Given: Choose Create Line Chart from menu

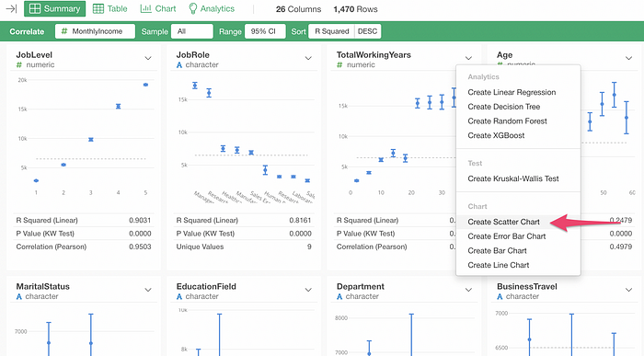Looking at the screenshot, I should pos(518,265).
